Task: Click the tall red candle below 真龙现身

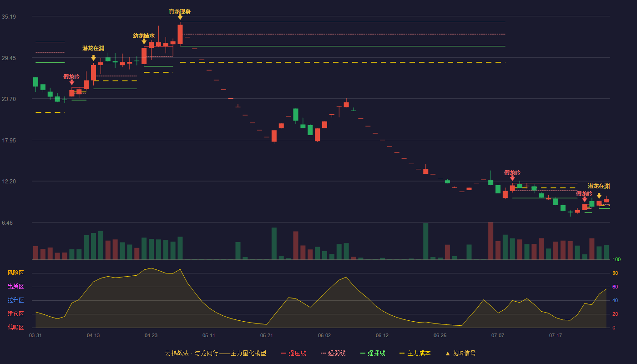Action: click(180, 35)
